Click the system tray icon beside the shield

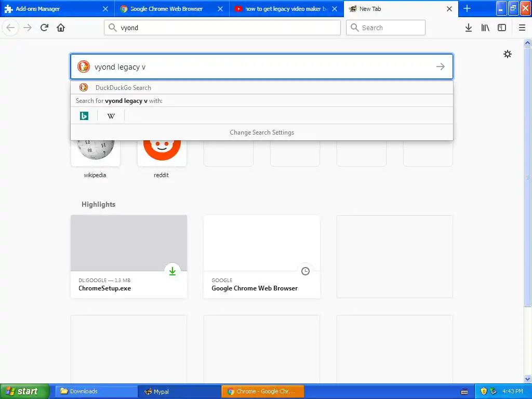point(494,391)
